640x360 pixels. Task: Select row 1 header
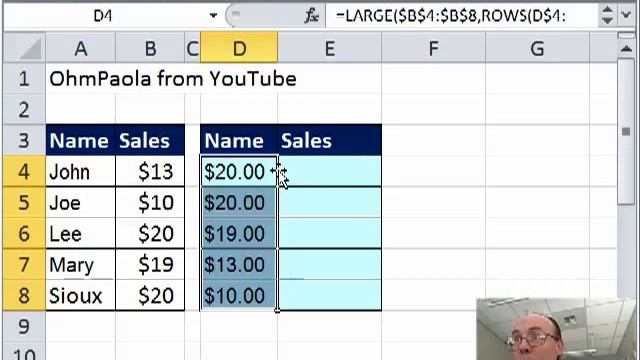pos(24,78)
